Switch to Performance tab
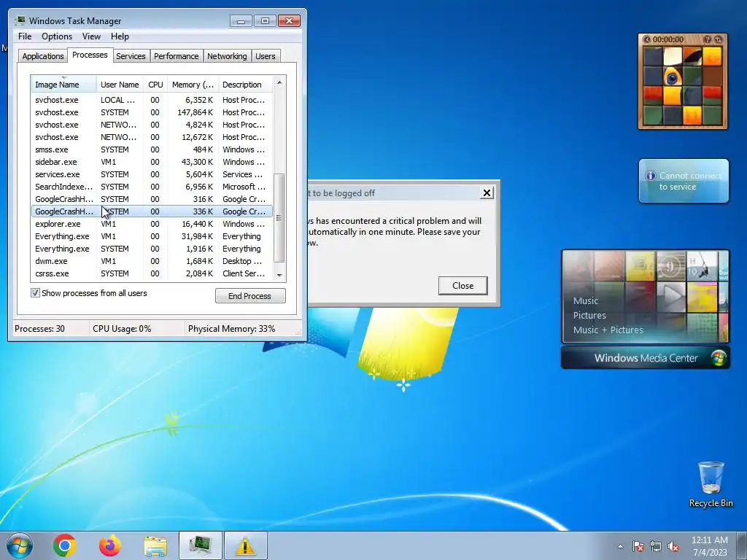 (x=176, y=56)
